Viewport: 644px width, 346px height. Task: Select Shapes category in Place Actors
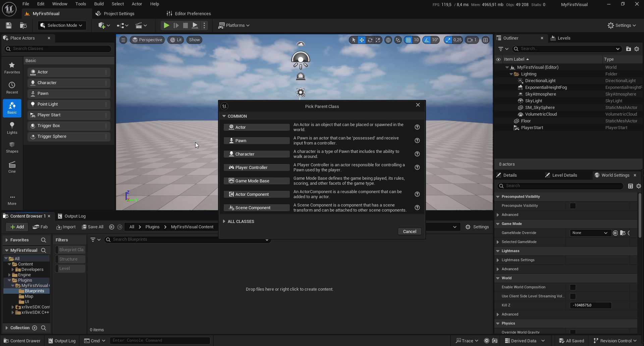tap(12, 147)
